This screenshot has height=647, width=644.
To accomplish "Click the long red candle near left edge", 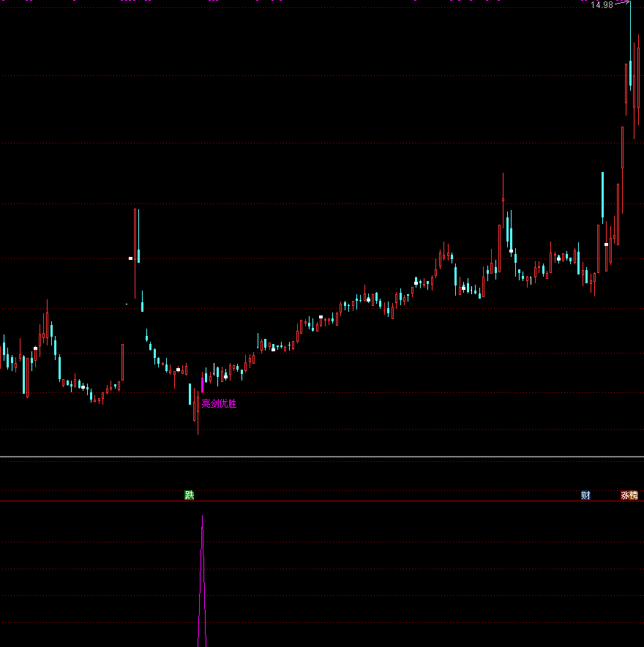I will [x=27, y=377].
